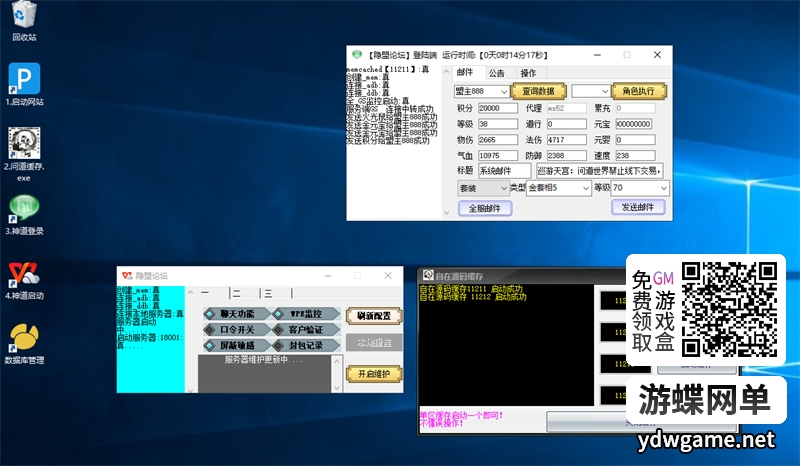The width and height of the screenshot is (800, 466).
Task: Click the red logo in 隐盟论坛 title bar
Action: point(127,276)
